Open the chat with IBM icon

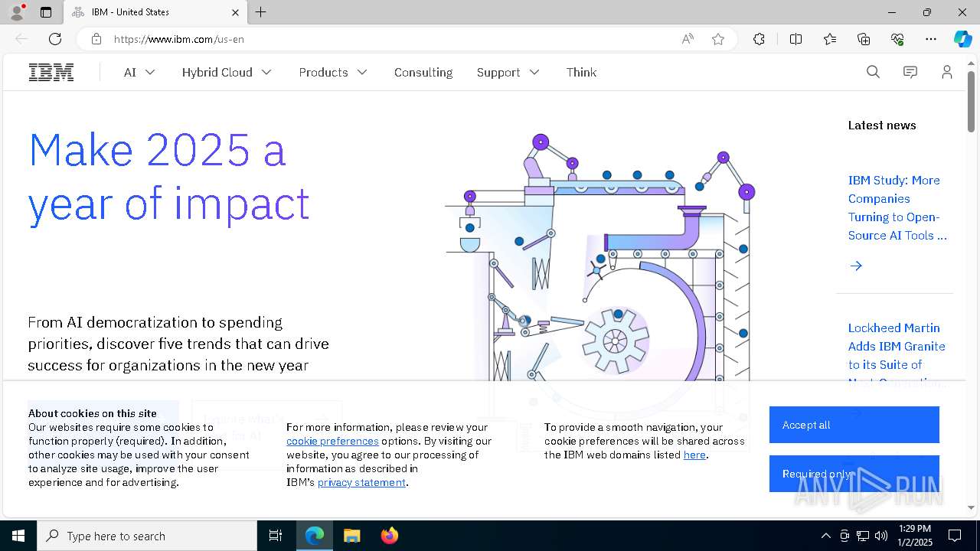click(910, 72)
